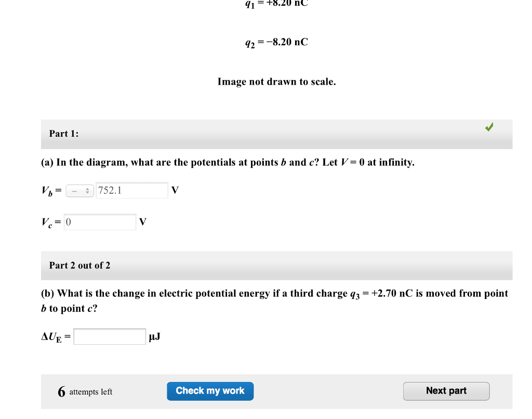Image resolution: width=532 pixels, height=419 pixels.
Task: Click inside the Vb answer field showing 752.1
Action: click(x=131, y=190)
